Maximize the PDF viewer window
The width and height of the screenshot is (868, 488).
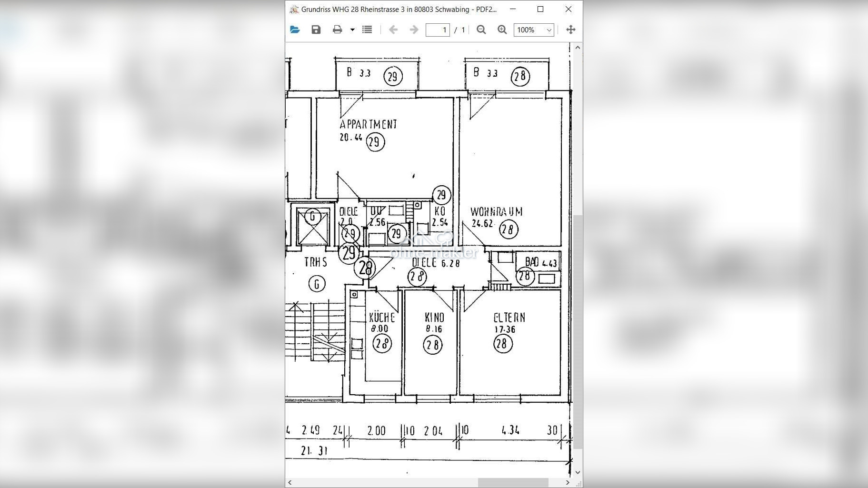click(540, 9)
